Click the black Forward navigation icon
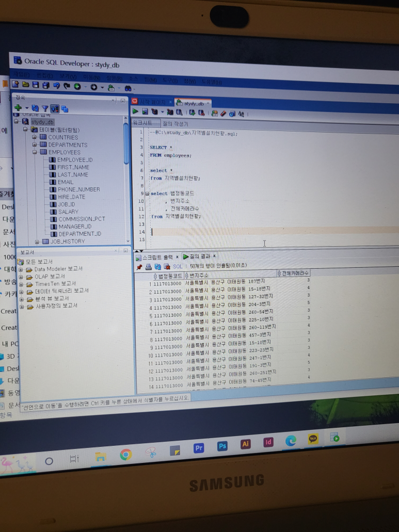 (x=94, y=87)
